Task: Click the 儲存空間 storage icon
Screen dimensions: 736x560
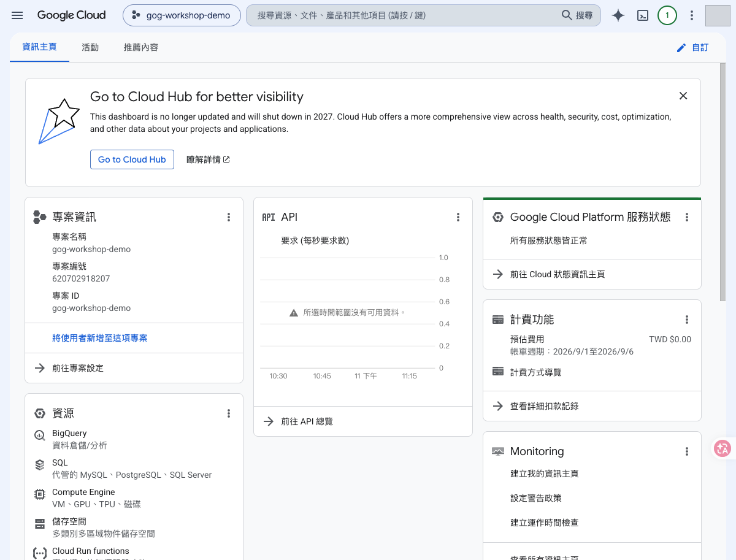Action: pyautogui.click(x=40, y=524)
